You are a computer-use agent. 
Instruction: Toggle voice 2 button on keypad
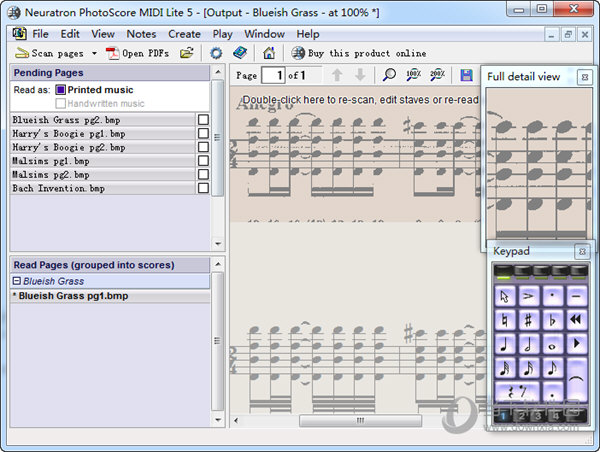click(521, 416)
